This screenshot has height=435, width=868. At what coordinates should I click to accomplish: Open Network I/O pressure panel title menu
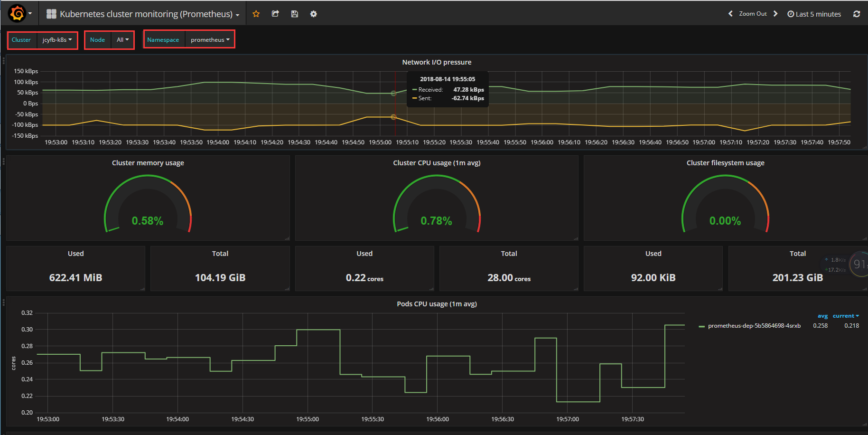coord(437,62)
